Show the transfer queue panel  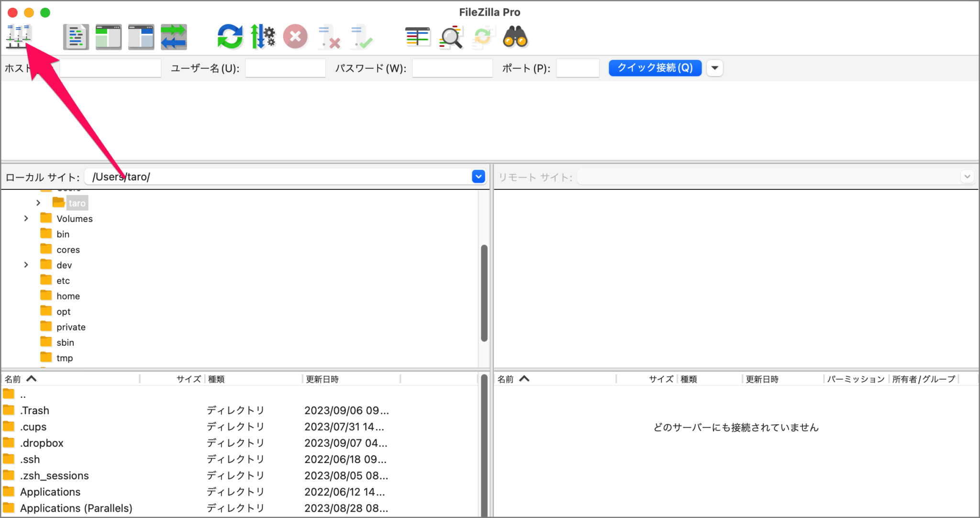pos(173,36)
